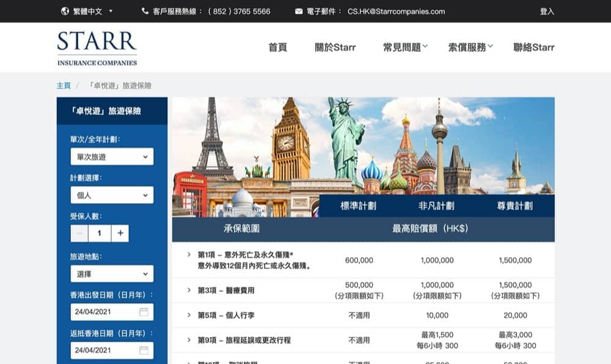Open the 旅遊地點 destination dropdown

click(x=112, y=274)
